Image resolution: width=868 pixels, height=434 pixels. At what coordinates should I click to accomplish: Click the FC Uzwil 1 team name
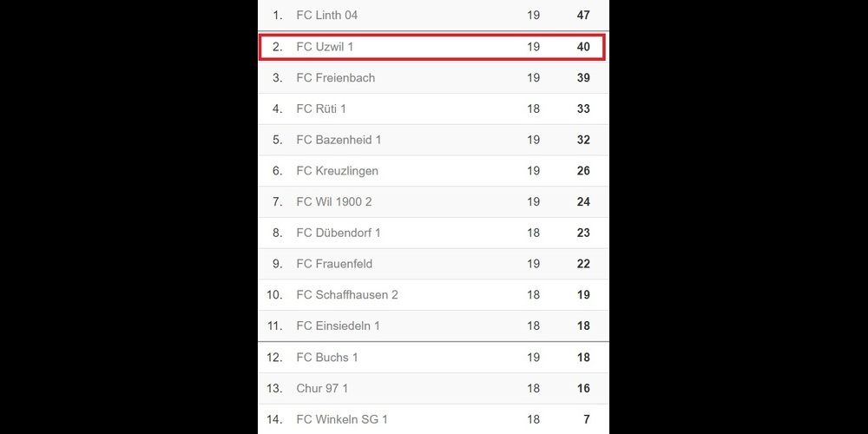coord(325,47)
